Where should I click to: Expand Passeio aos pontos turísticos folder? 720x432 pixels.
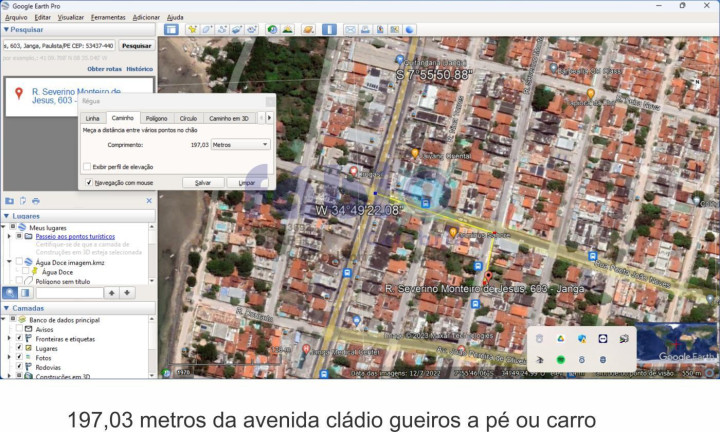(9, 236)
